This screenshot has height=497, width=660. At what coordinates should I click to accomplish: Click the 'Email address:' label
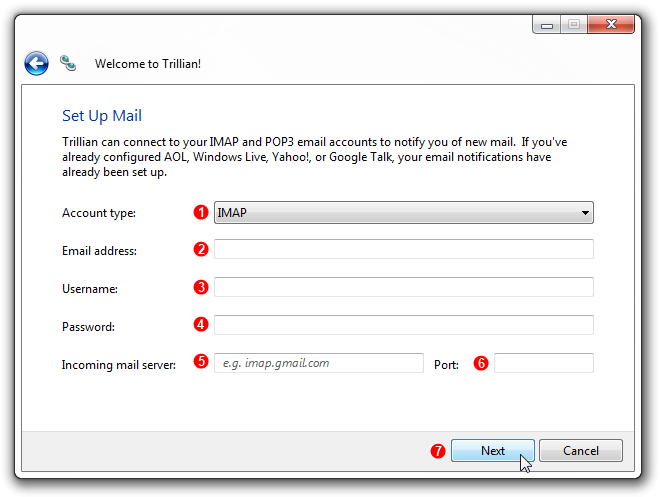point(99,251)
